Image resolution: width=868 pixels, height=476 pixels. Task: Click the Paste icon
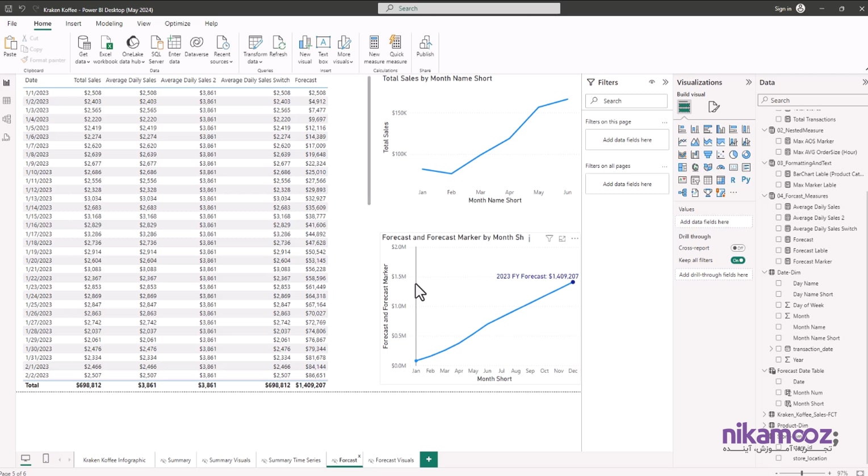(10, 43)
